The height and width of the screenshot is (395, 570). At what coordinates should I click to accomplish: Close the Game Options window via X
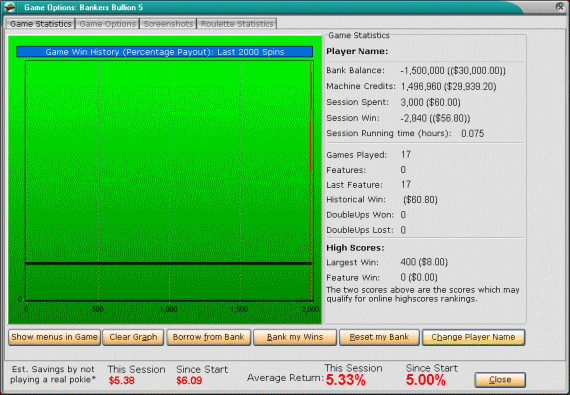tap(560, 7)
